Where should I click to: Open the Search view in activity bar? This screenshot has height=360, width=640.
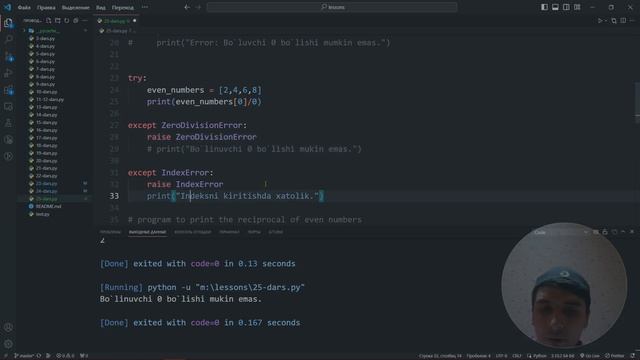click(x=8, y=39)
